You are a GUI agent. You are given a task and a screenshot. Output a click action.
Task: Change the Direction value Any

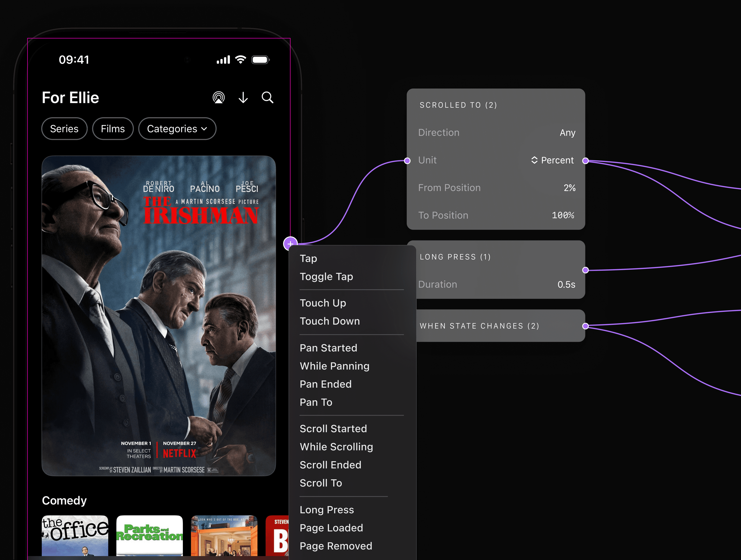[x=567, y=133]
